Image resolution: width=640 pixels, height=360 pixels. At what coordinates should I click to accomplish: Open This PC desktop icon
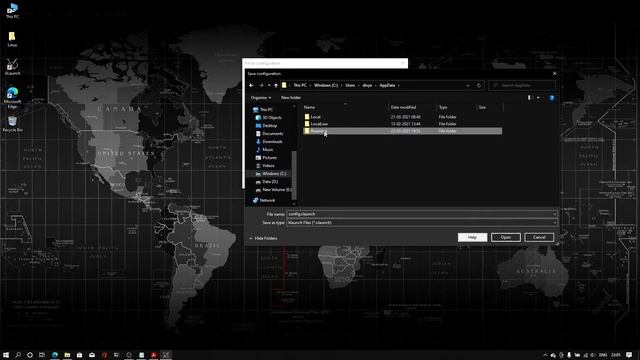tap(12, 11)
